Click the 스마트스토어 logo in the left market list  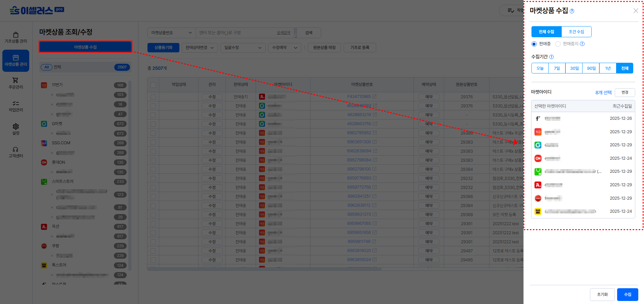pyautogui.click(x=44, y=182)
